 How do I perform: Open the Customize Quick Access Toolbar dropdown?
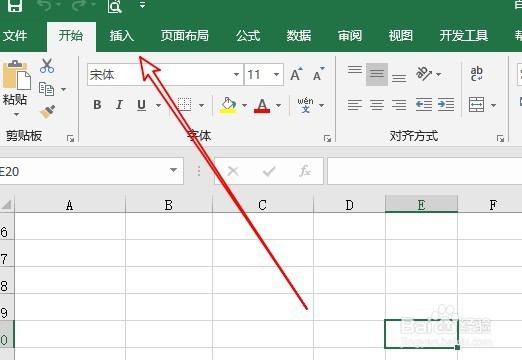(142, 5)
